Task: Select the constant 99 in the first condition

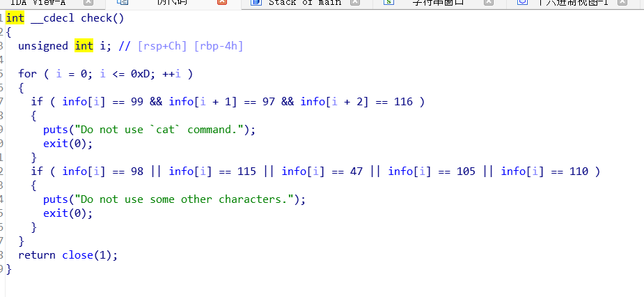Action: [137, 102]
